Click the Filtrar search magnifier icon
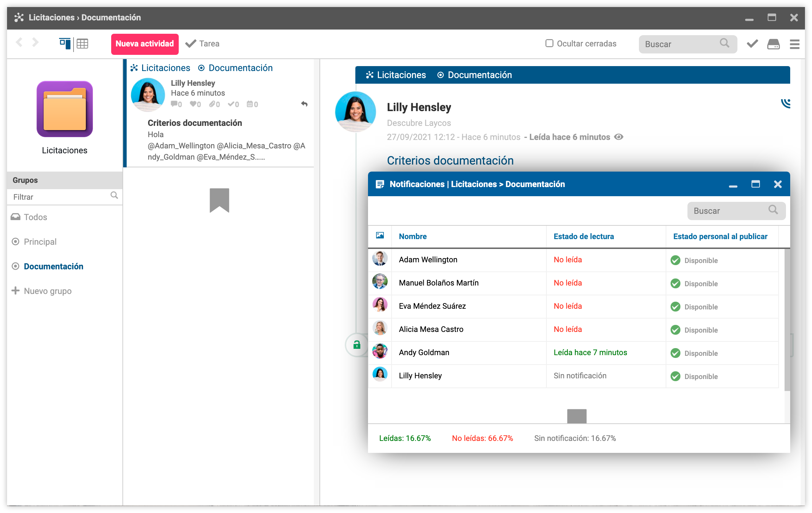This screenshot has width=812, height=513. (114, 195)
